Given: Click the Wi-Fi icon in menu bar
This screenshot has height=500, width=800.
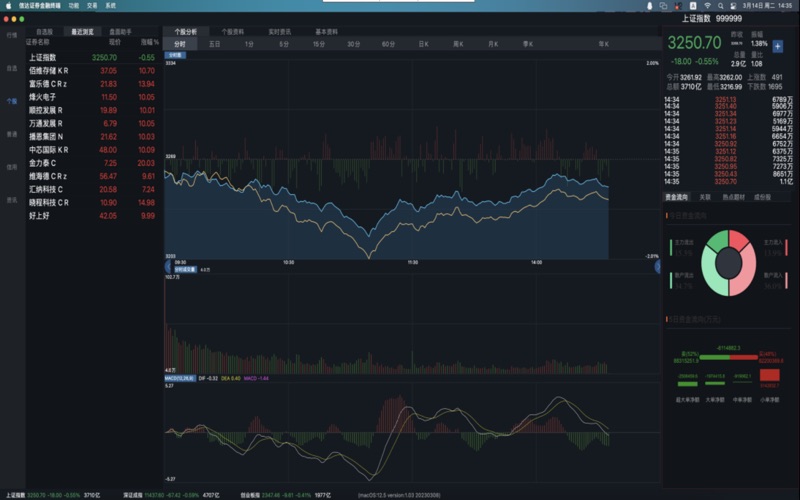Looking at the screenshot, I should click(x=706, y=5).
